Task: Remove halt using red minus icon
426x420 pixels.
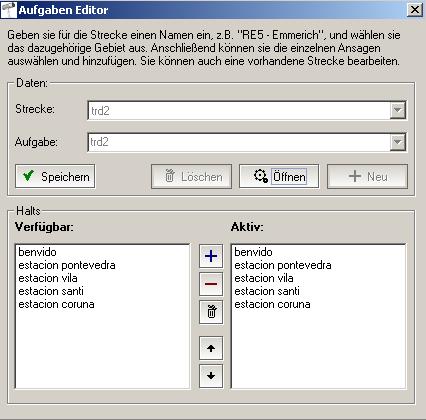Action: 211,284
